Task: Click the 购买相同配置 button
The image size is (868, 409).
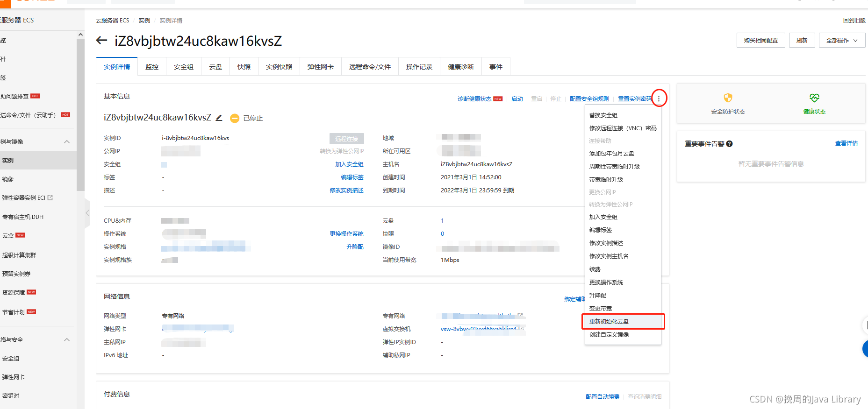Action: click(761, 41)
